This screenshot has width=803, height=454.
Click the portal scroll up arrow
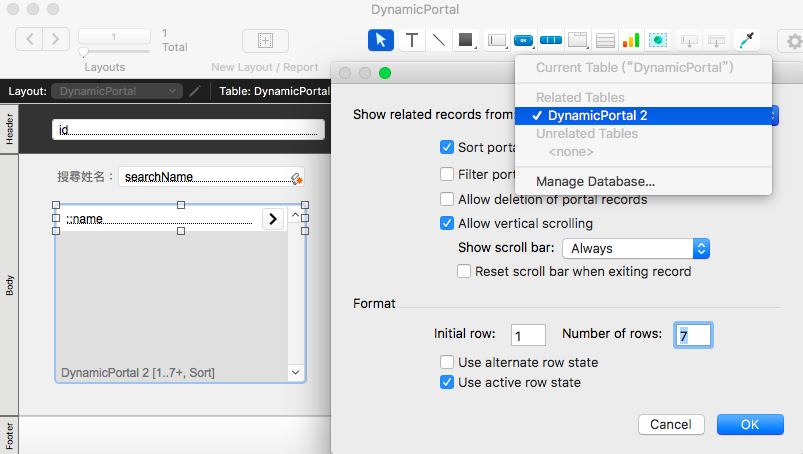(295, 215)
